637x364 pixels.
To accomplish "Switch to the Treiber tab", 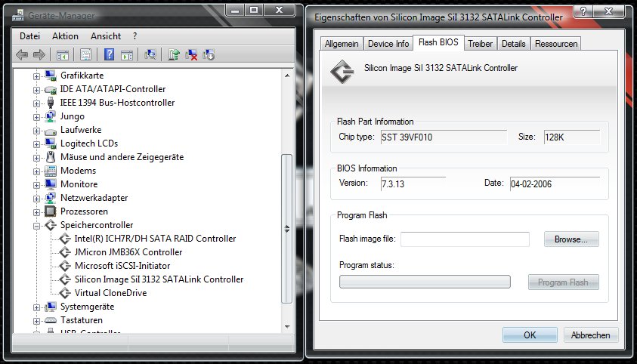I will coord(480,44).
